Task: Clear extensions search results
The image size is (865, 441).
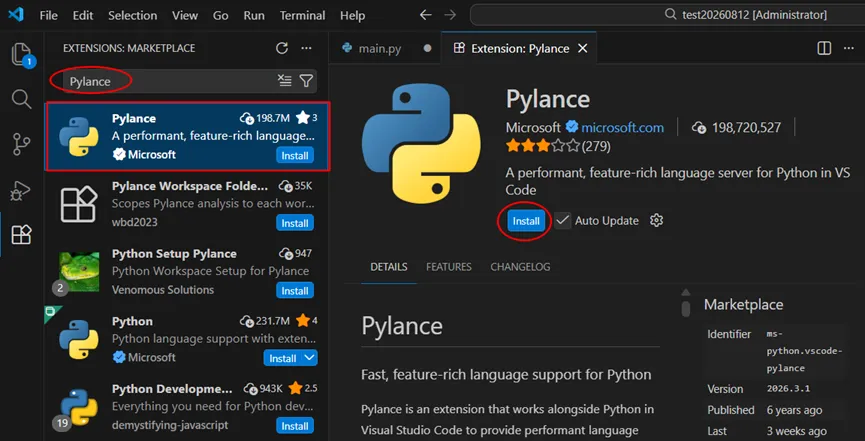Action: [284, 81]
